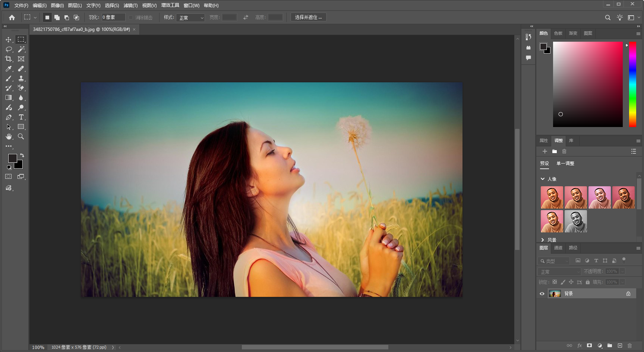Select the Move tool
Screen dimensions: 644x352
[8, 39]
